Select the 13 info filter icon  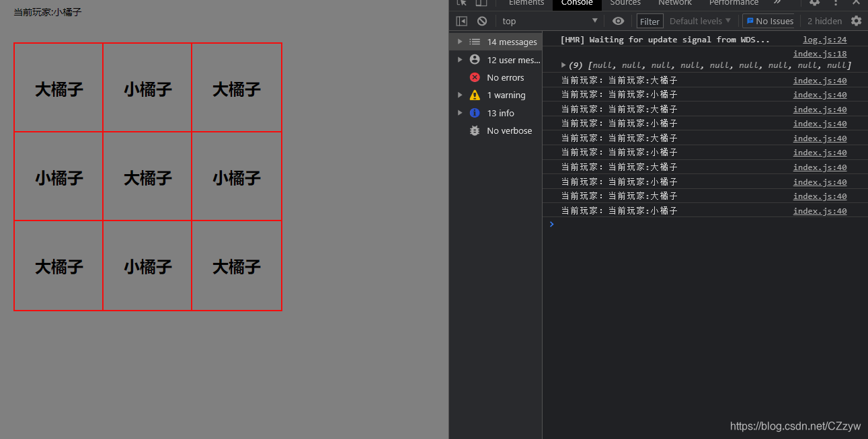[475, 112]
